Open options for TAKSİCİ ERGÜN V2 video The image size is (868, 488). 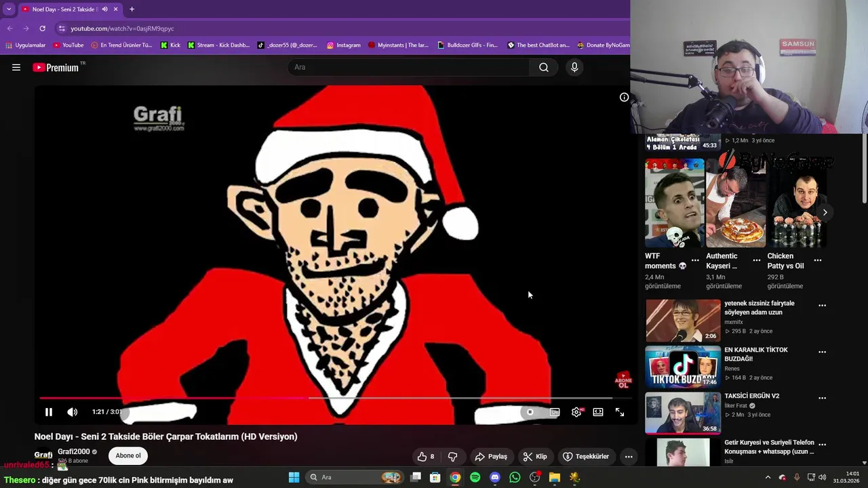pyautogui.click(x=822, y=399)
